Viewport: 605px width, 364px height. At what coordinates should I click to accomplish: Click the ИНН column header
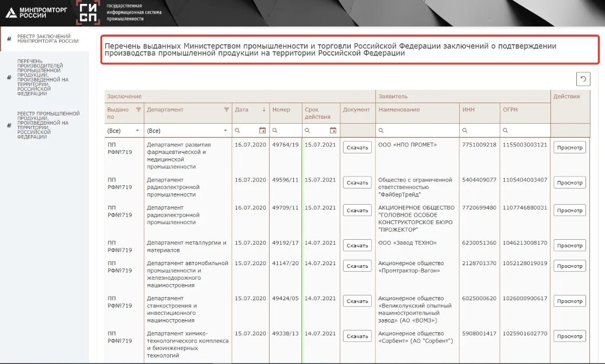click(480, 113)
